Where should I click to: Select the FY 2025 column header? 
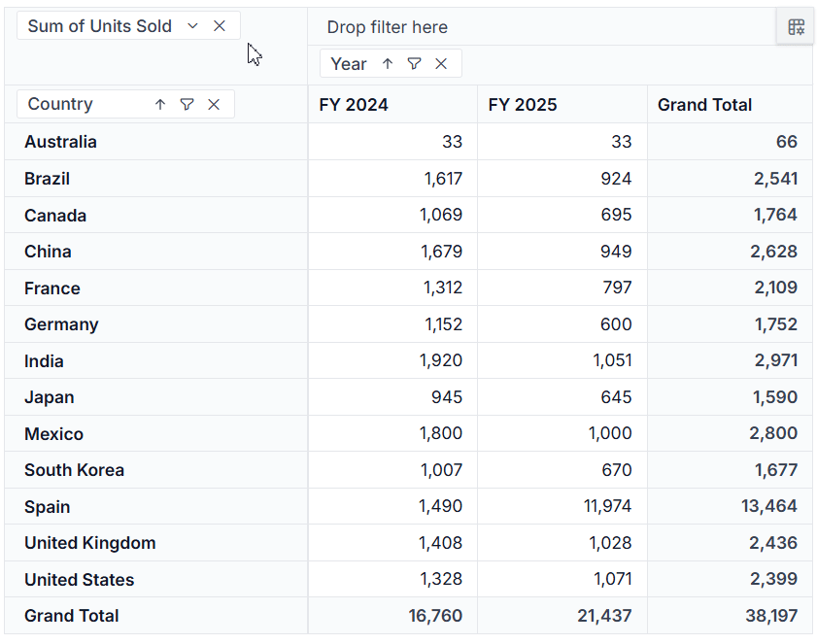pos(562,105)
